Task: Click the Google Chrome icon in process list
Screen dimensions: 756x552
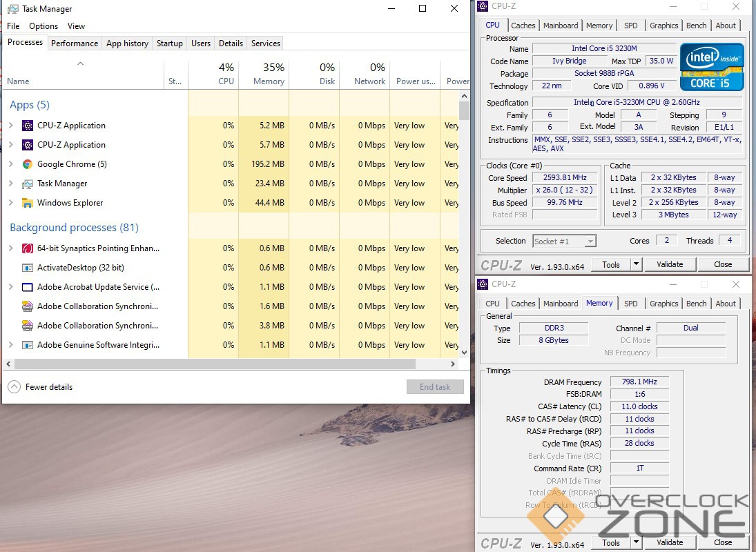Action: [28, 164]
